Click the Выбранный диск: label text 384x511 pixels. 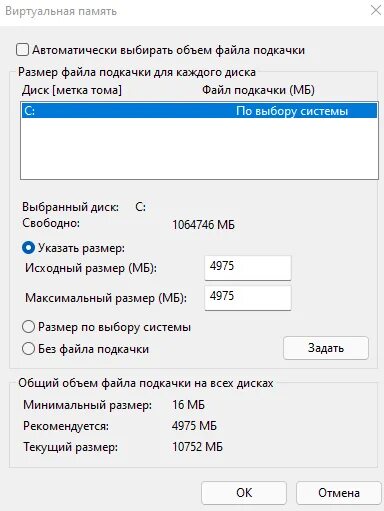pos(70,207)
